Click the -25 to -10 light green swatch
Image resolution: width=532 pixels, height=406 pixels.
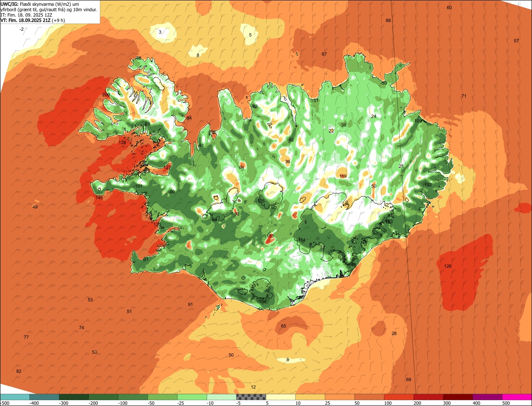192,397
